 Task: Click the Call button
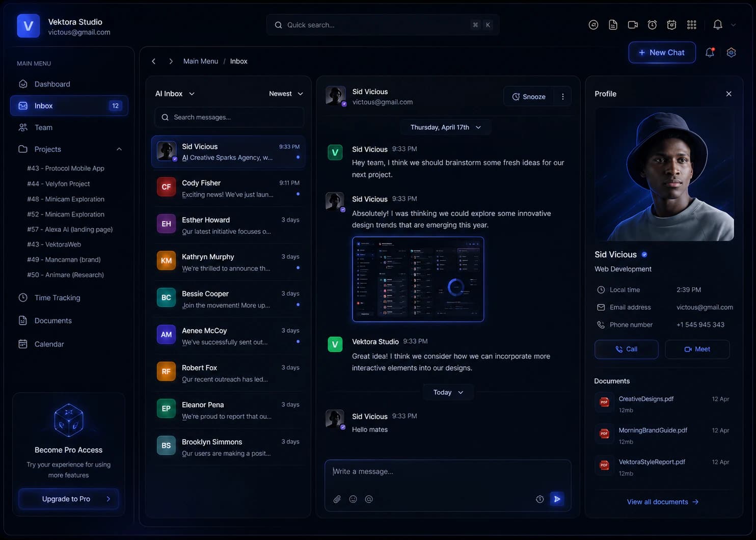point(626,349)
